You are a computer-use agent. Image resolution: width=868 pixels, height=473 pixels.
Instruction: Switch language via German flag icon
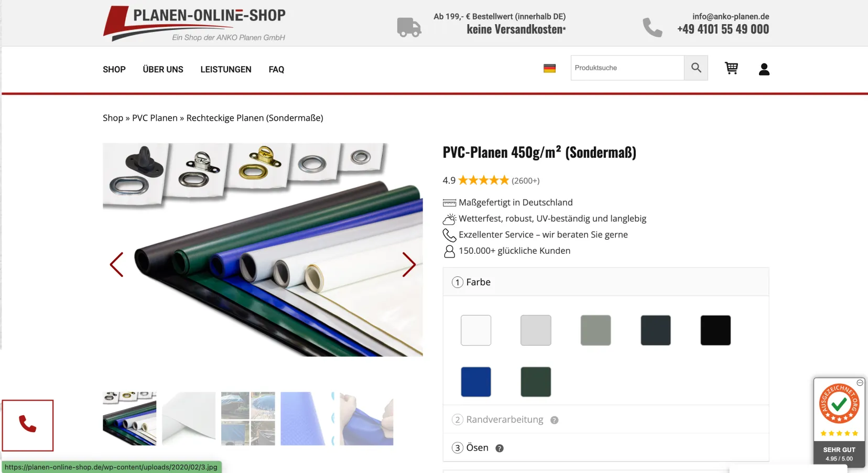click(x=549, y=68)
